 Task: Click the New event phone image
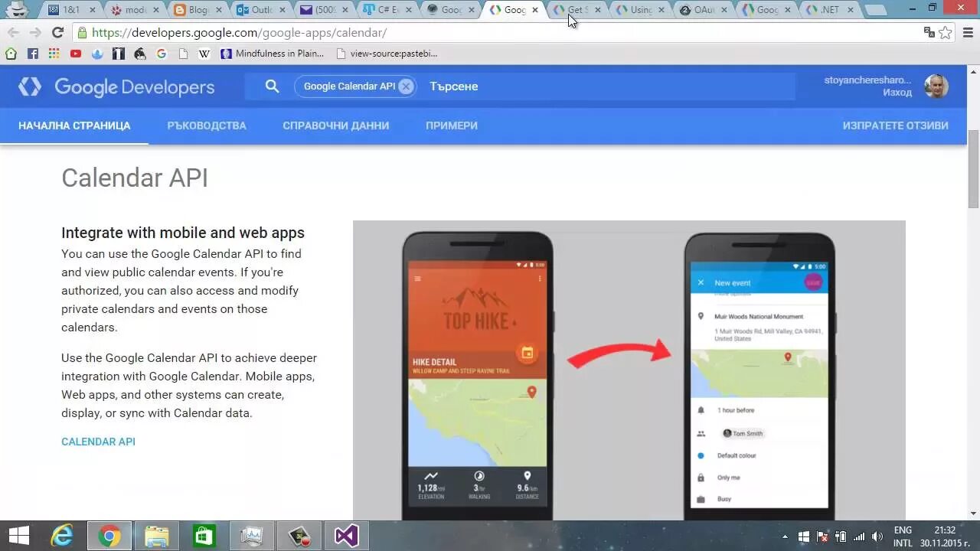click(760, 375)
